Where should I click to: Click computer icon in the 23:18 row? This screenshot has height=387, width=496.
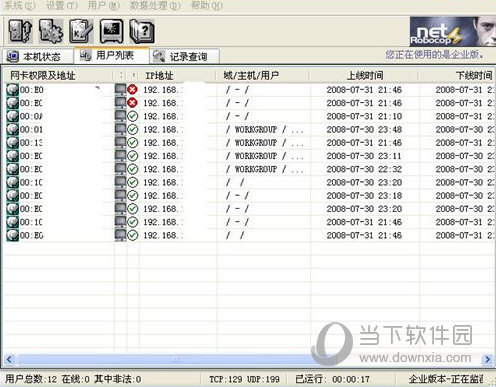click(x=120, y=196)
